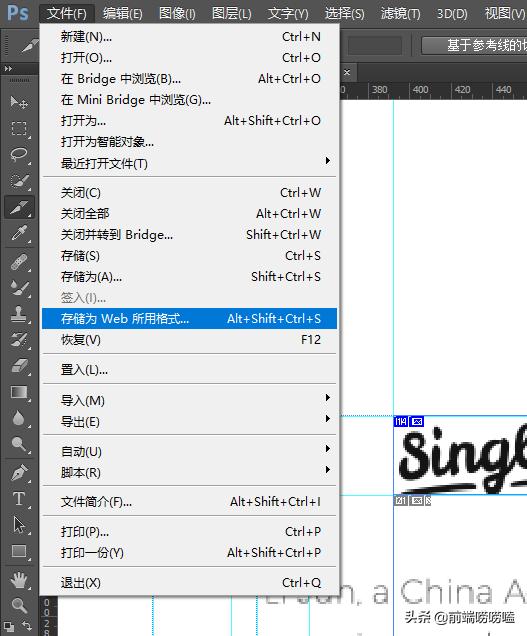Open the 滤镜(T) menu
The image size is (527, 636).
tap(400, 14)
